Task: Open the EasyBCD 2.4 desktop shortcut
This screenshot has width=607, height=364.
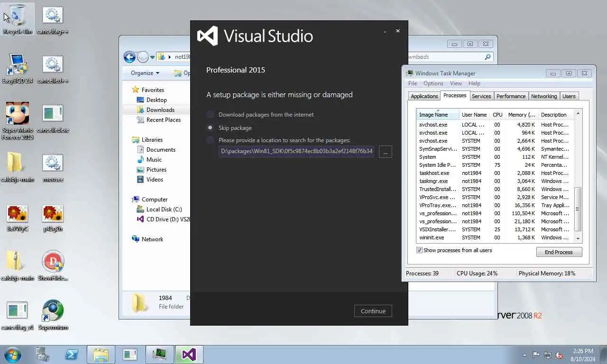Action: 18,68
